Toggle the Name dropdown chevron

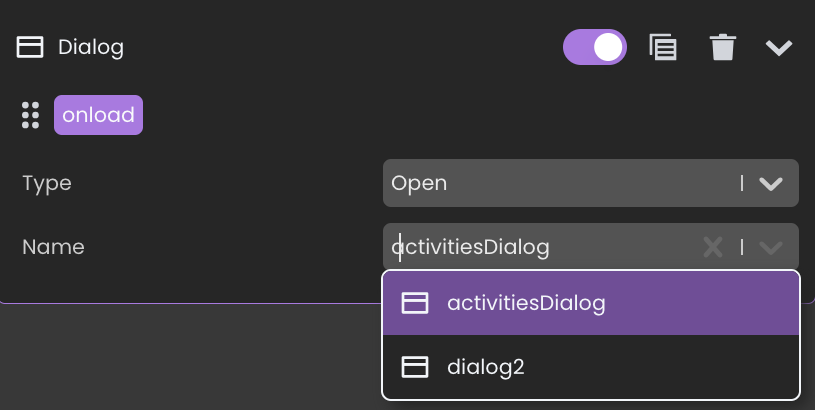point(771,247)
